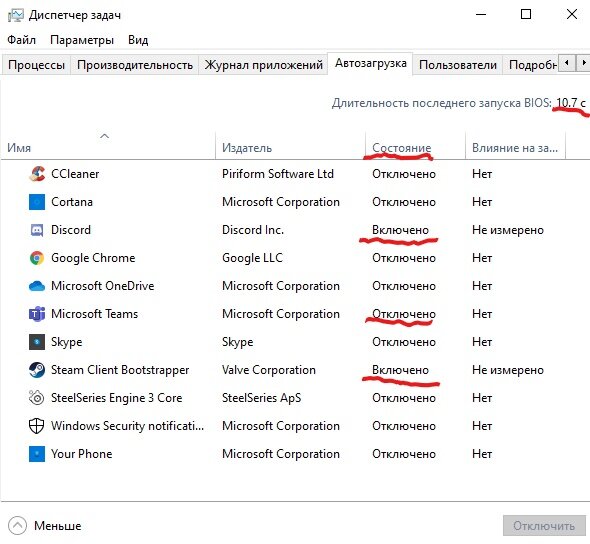
Task: Sort by the Издатель column header
Action: click(247, 148)
